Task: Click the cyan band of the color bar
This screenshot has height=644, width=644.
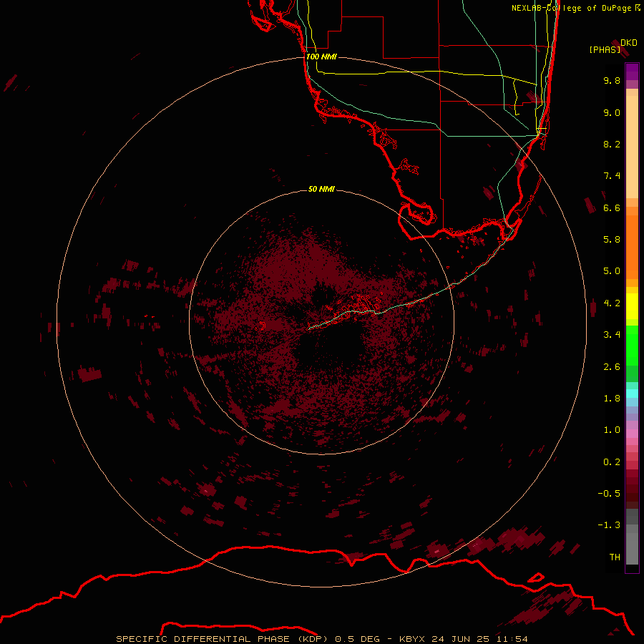Action: click(x=632, y=394)
